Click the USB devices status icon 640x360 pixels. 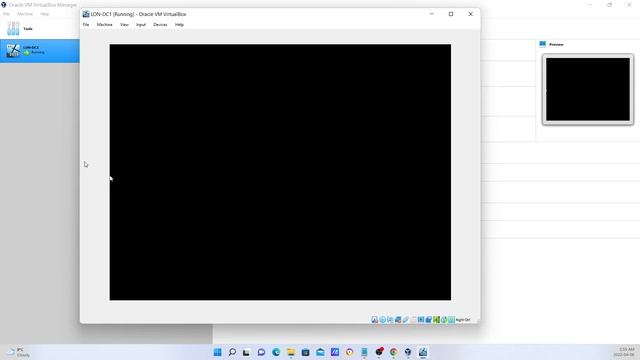(405, 320)
